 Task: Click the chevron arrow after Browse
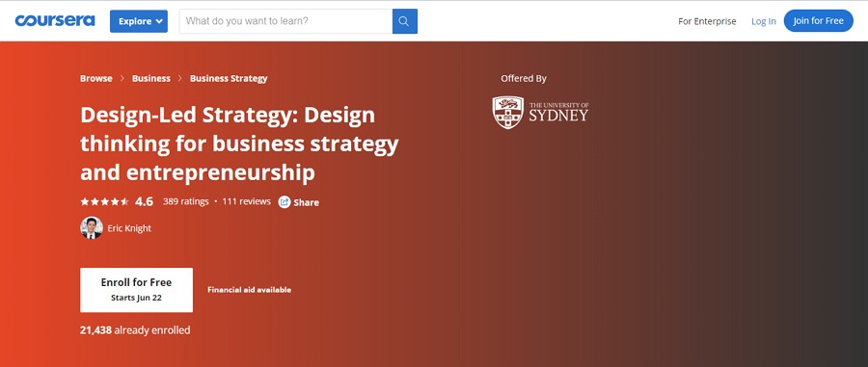[122, 78]
